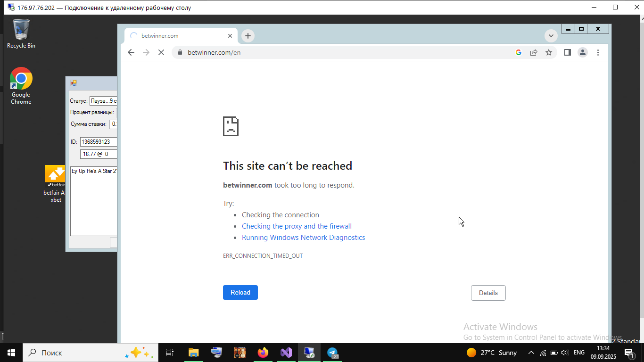Click the battery tray icon
This screenshot has width=644, height=362.
tap(554, 353)
